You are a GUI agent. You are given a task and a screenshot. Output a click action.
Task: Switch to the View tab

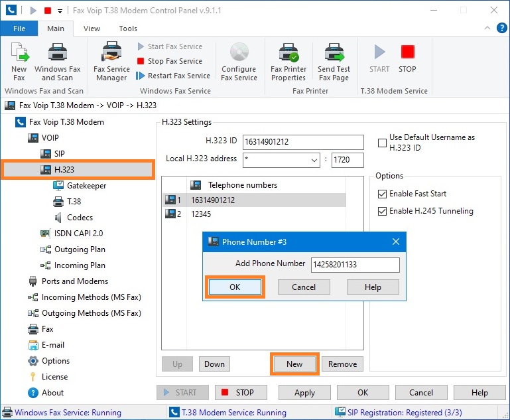(x=92, y=29)
